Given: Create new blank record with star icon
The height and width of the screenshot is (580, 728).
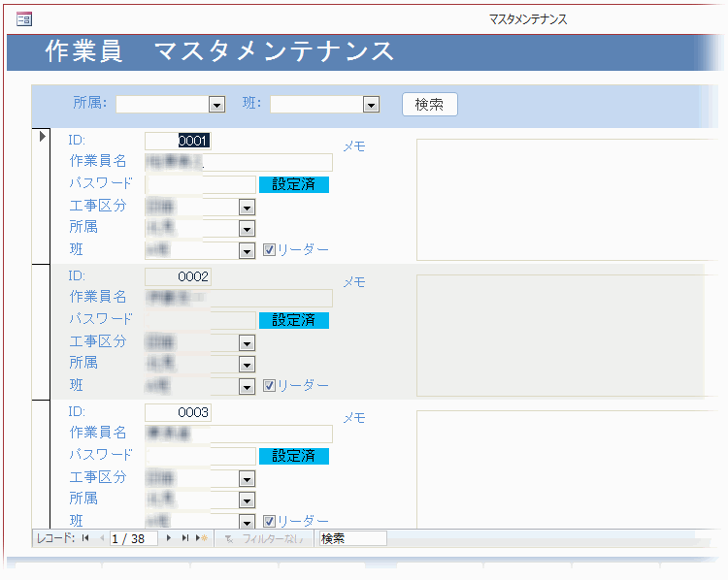Looking at the screenshot, I should 202,538.
